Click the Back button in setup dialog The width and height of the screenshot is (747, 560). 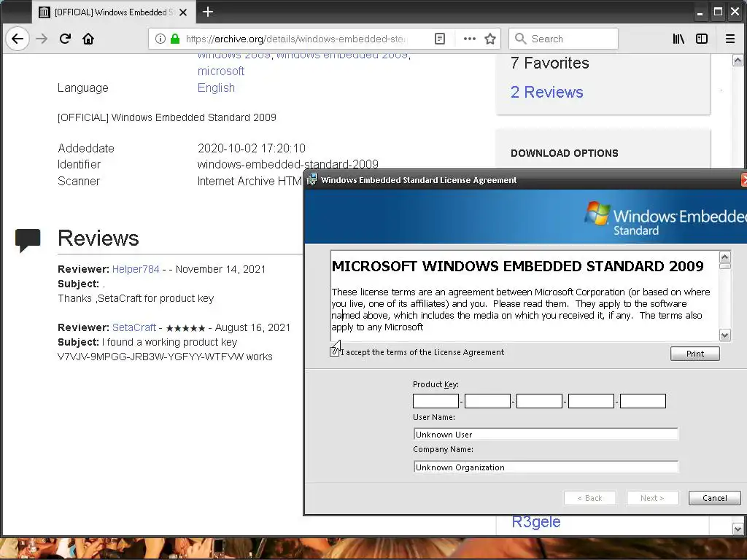pos(589,497)
